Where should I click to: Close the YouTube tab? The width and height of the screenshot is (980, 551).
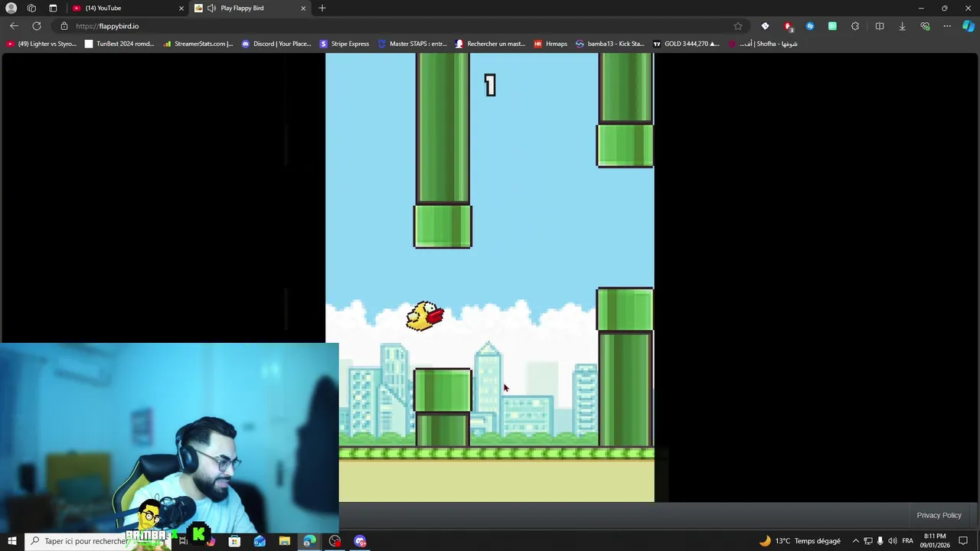(181, 8)
